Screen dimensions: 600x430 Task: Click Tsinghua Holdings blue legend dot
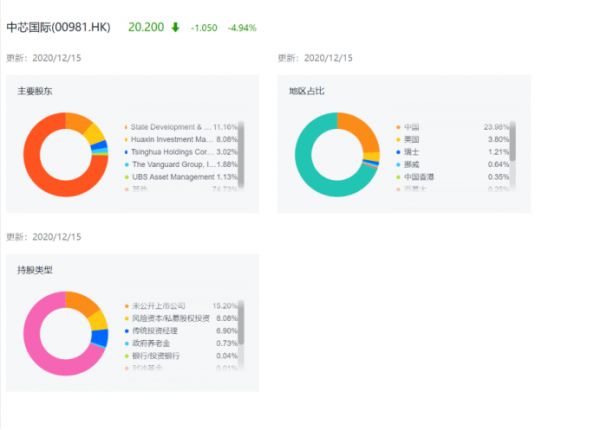[x=126, y=152]
